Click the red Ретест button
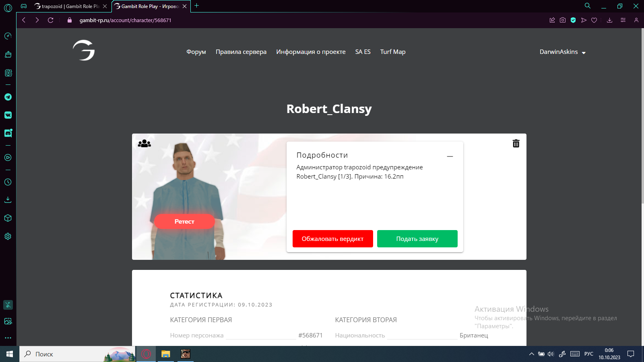This screenshot has height=362, width=644. click(x=184, y=222)
